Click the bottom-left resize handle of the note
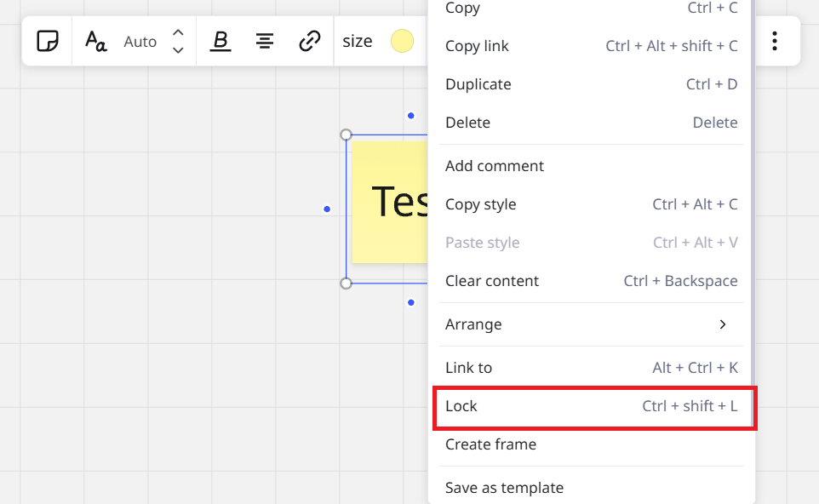This screenshot has height=504, width=819. click(x=346, y=282)
